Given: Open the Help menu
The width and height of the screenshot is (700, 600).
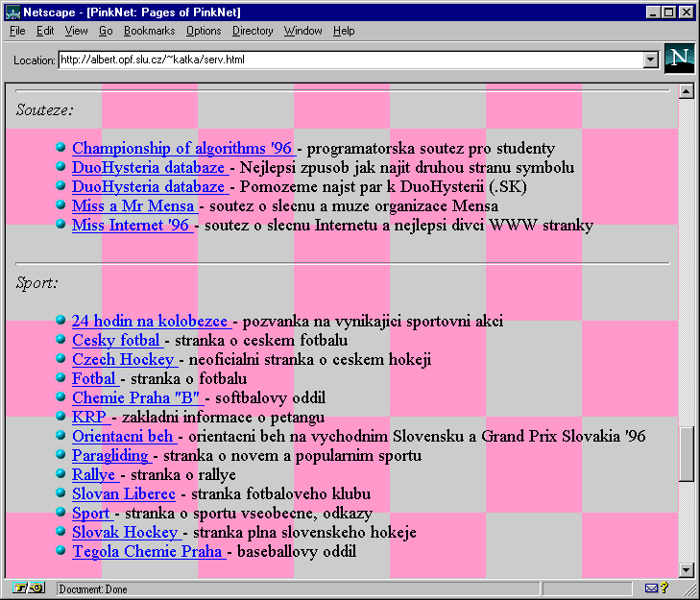Looking at the screenshot, I should pyautogui.click(x=344, y=31).
